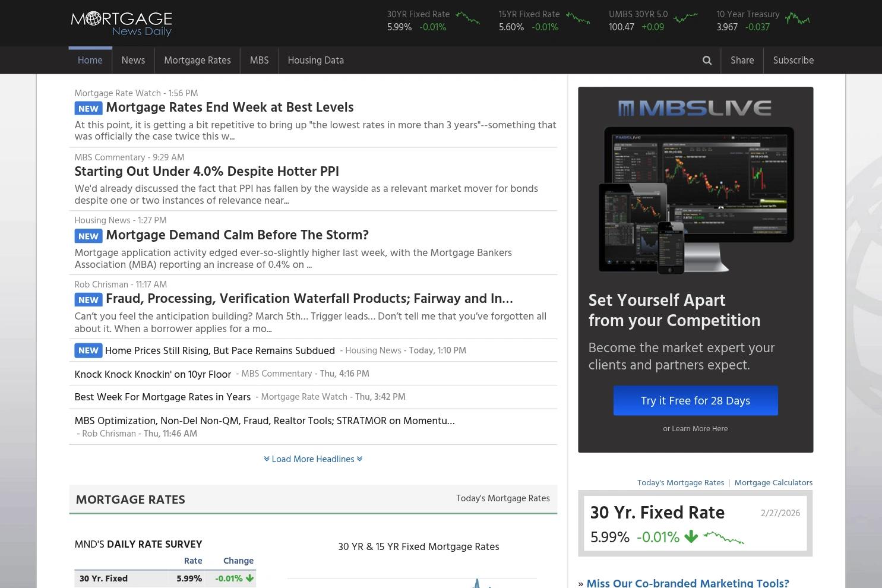This screenshot has width=882, height=588.
Task: Click the Rob Chrisman - 11:17 AM label
Action: [x=121, y=284]
